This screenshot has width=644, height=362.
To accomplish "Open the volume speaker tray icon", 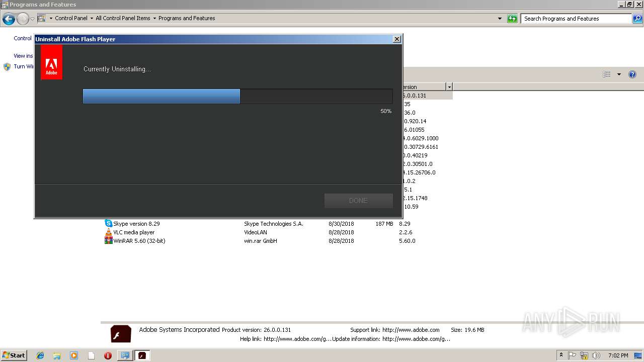I will pos(596,355).
